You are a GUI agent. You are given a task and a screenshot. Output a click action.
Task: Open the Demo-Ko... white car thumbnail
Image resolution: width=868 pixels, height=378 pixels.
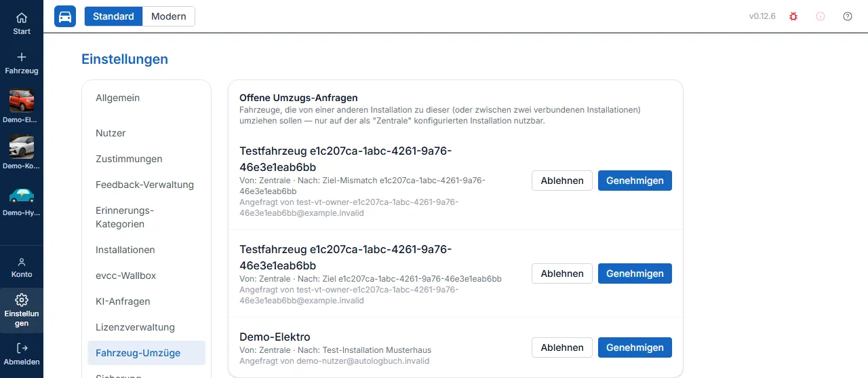[22, 147]
